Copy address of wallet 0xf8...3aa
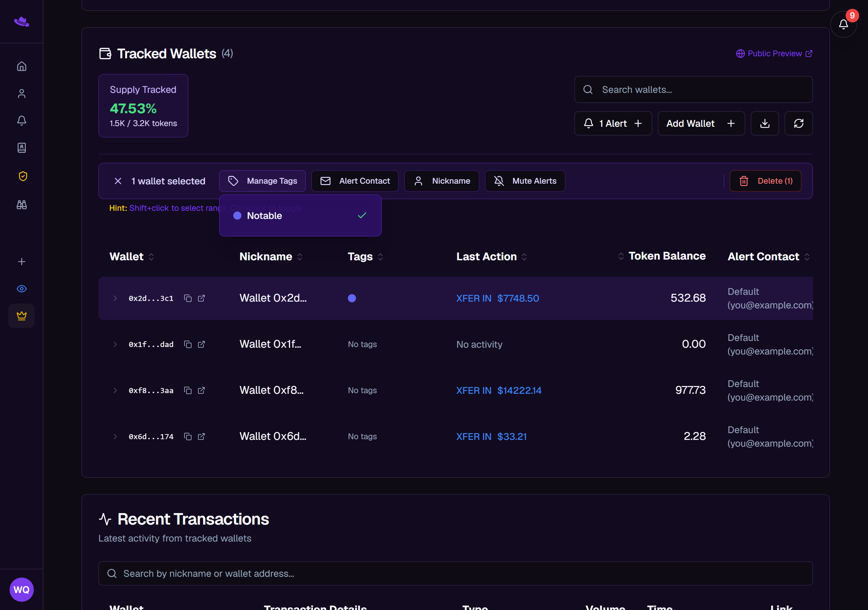 point(188,390)
